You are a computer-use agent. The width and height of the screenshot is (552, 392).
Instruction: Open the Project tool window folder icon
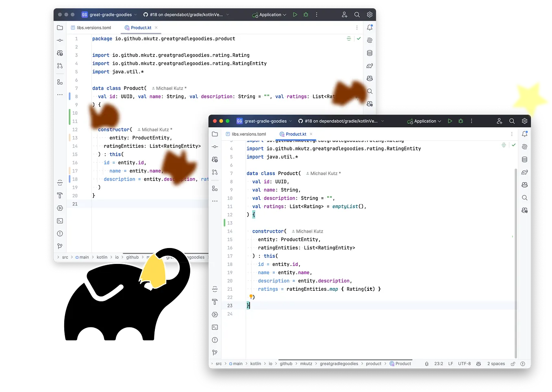click(215, 134)
